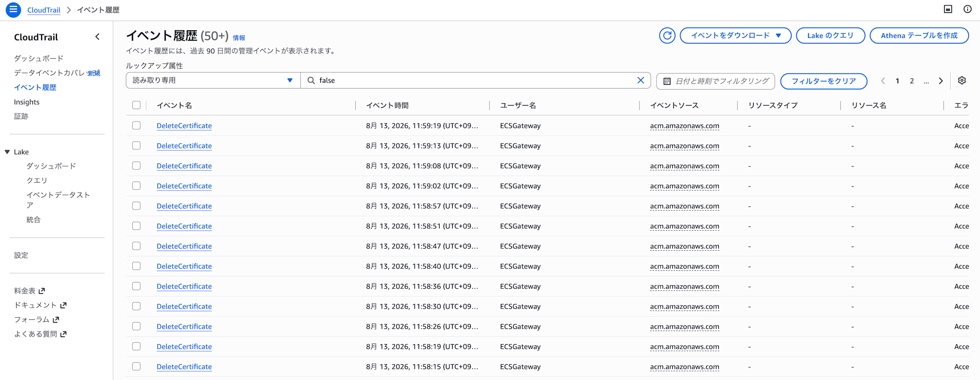
Task: Clear the 'false' search text
Action: (640, 80)
